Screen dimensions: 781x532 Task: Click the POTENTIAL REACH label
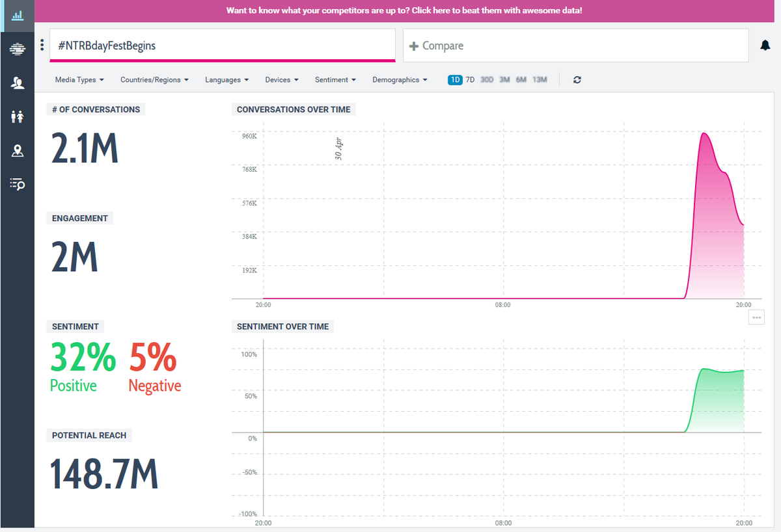[89, 435]
